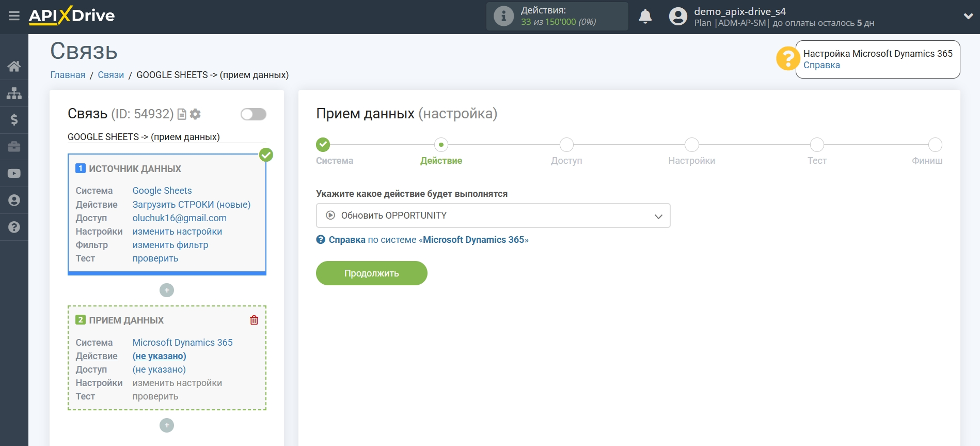
Task: Open Справка link in the help tooltip
Action: tap(821, 65)
